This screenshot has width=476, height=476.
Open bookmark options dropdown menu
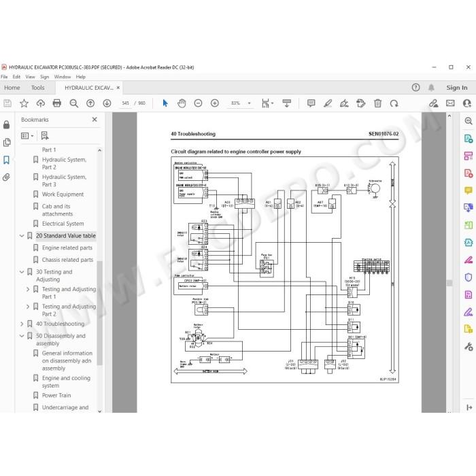tap(27, 136)
